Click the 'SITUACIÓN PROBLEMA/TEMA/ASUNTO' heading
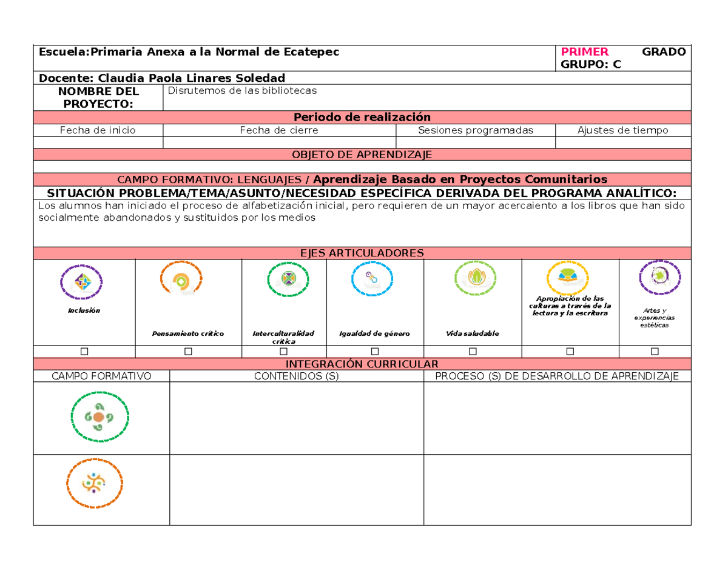This screenshot has height=562, width=728. tap(362, 193)
